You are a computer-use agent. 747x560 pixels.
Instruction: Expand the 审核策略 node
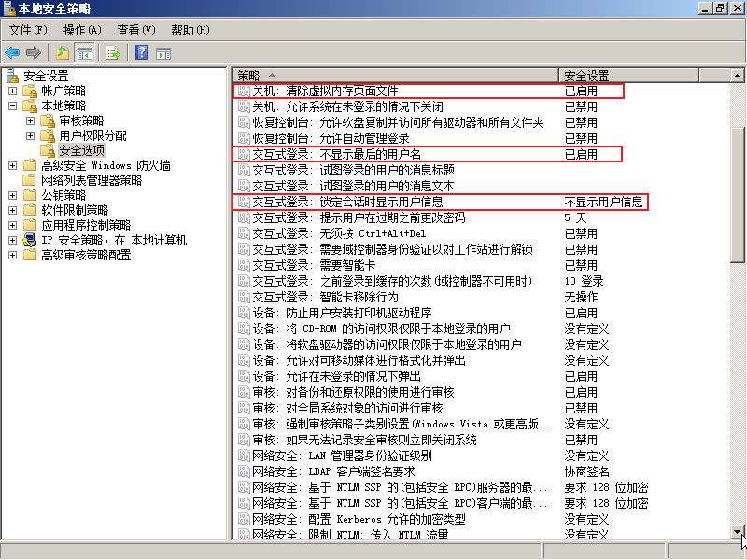click(31, 120)
